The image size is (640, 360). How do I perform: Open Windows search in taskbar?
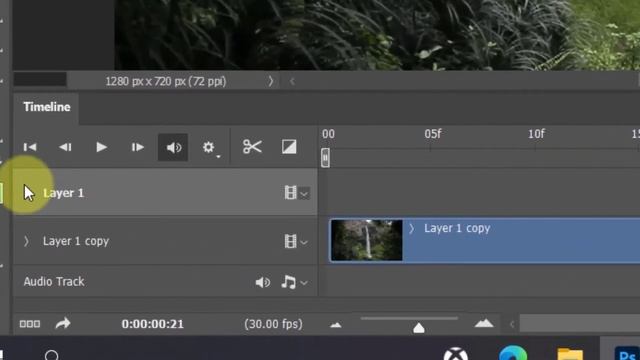coord(51,354)
